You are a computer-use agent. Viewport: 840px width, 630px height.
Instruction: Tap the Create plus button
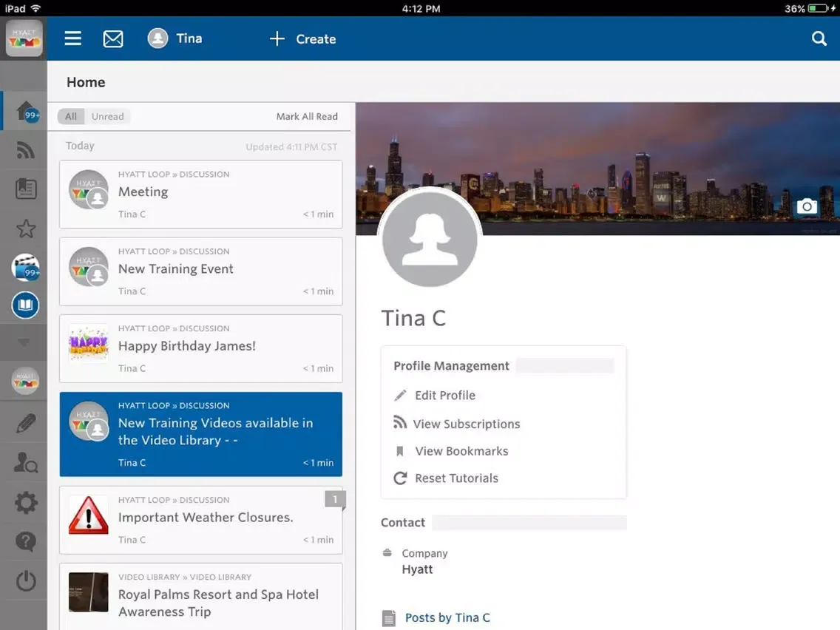pos(302,38)
